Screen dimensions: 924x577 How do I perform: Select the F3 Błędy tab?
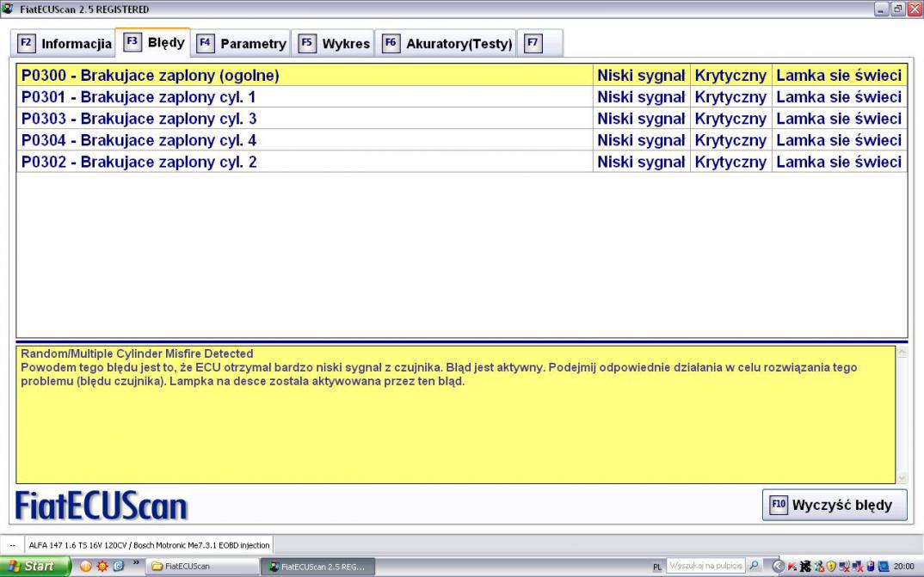pos(153,42)
